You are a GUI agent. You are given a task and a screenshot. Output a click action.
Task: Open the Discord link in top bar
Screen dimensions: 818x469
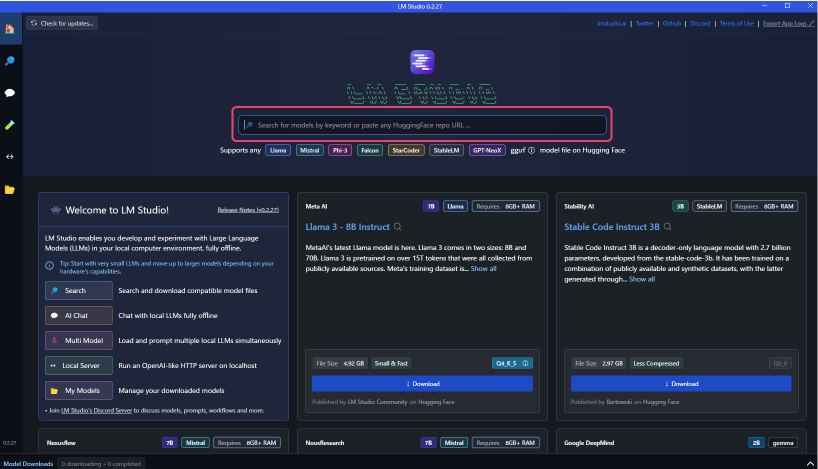[699, 23]
